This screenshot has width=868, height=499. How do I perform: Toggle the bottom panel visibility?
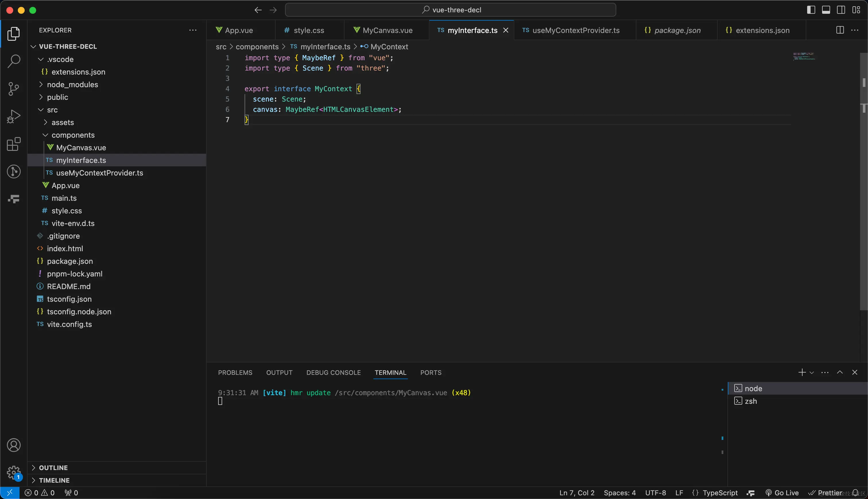[826, 10]
